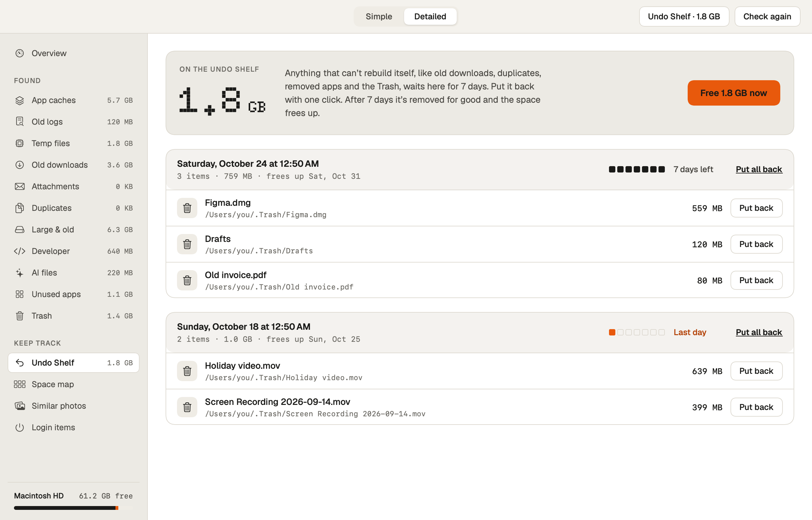Click the Last day progress indicator
Image resolution: width=812 pixels, height=520 pixels.
637,332
